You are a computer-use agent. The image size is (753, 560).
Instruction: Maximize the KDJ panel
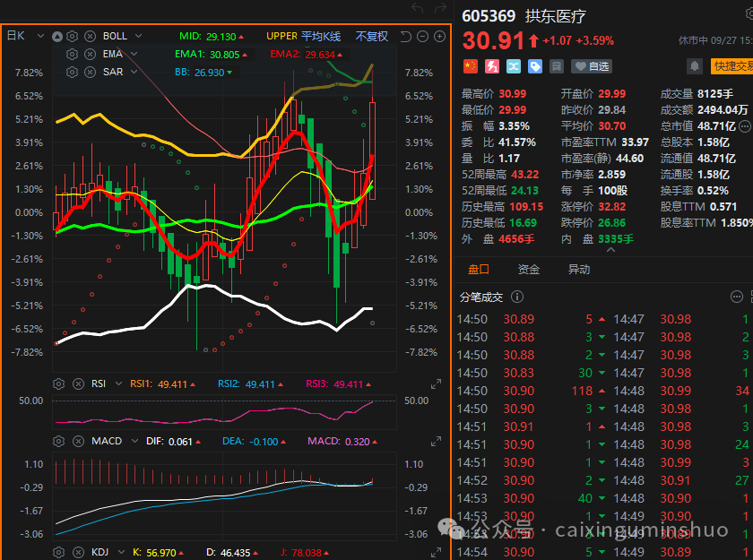click(x=436, y=553)
